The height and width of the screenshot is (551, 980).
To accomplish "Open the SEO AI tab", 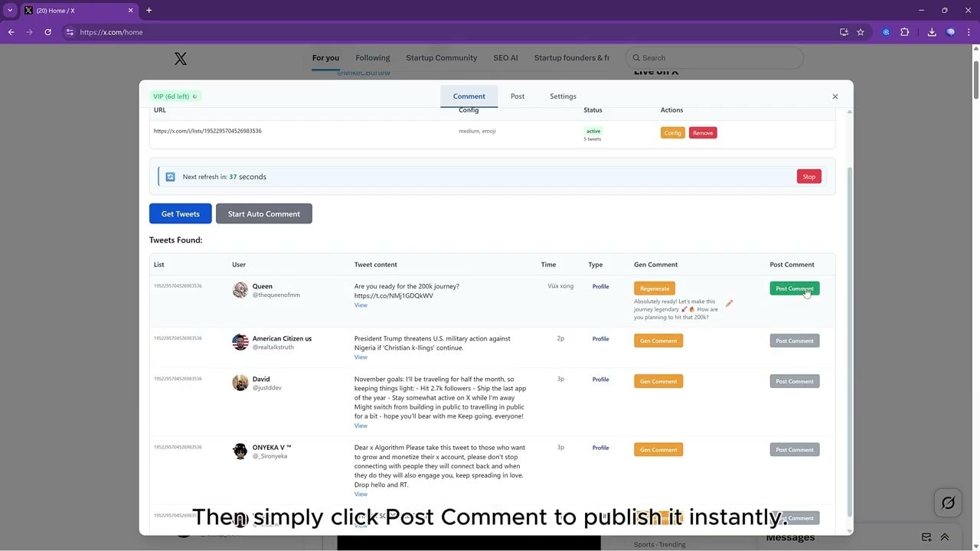I will point(505,58).
